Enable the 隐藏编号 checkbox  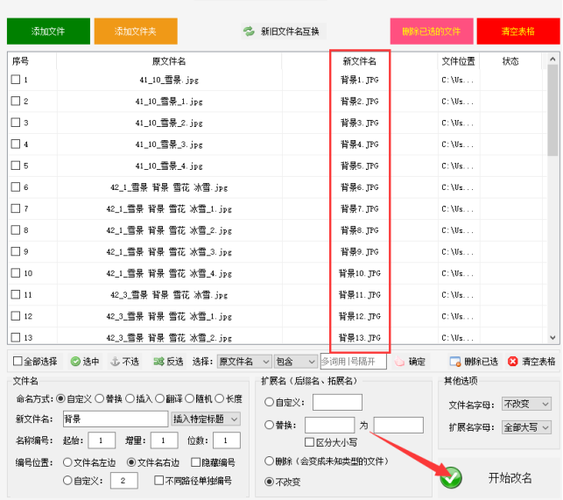point(196,462)
